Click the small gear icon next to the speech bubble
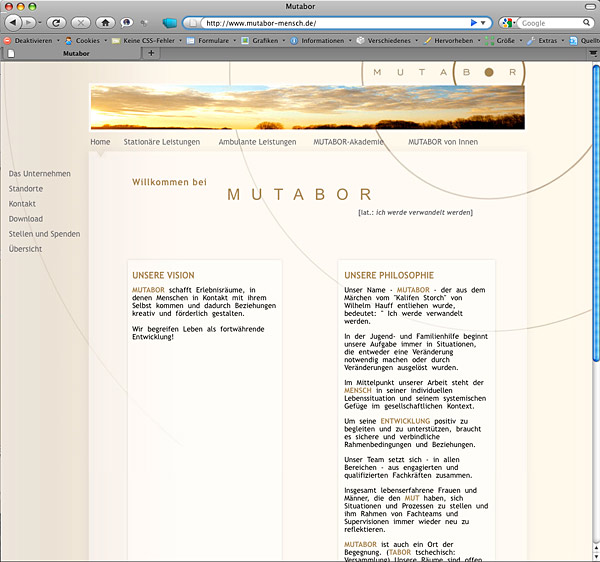The height and width of the screenshot is (562, 600). [144, 23]
